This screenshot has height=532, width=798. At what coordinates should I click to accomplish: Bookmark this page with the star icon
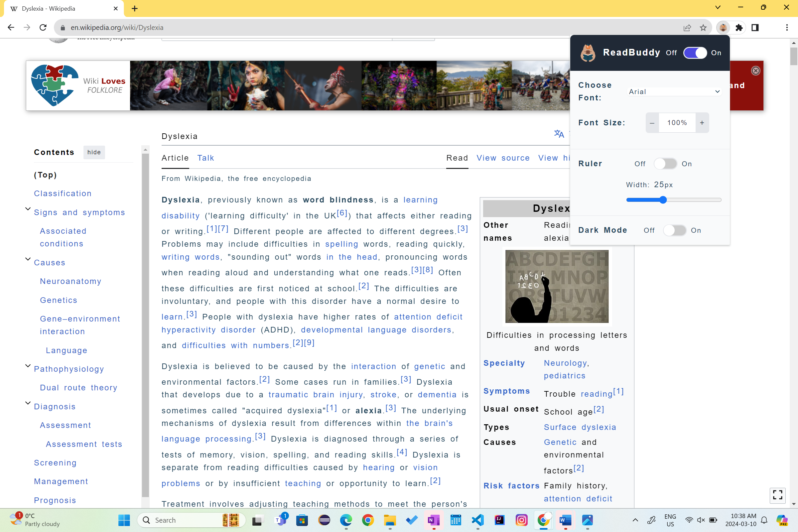703,28
